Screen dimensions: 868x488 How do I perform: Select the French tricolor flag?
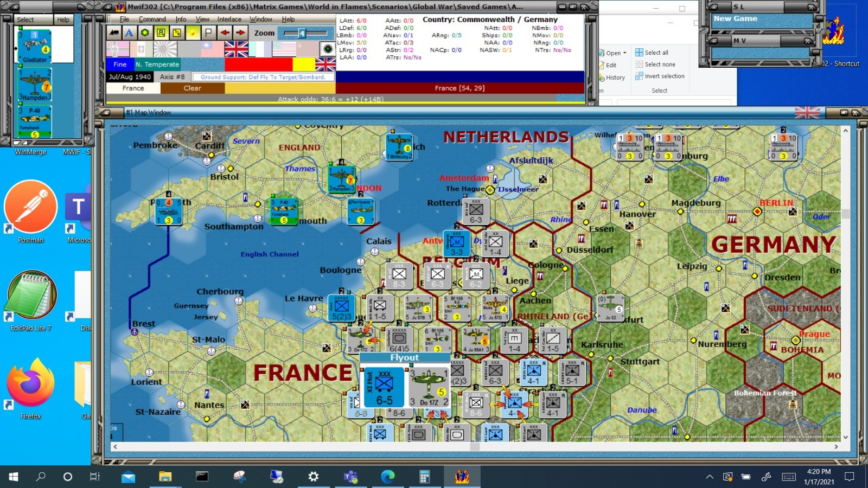(260, 49)
